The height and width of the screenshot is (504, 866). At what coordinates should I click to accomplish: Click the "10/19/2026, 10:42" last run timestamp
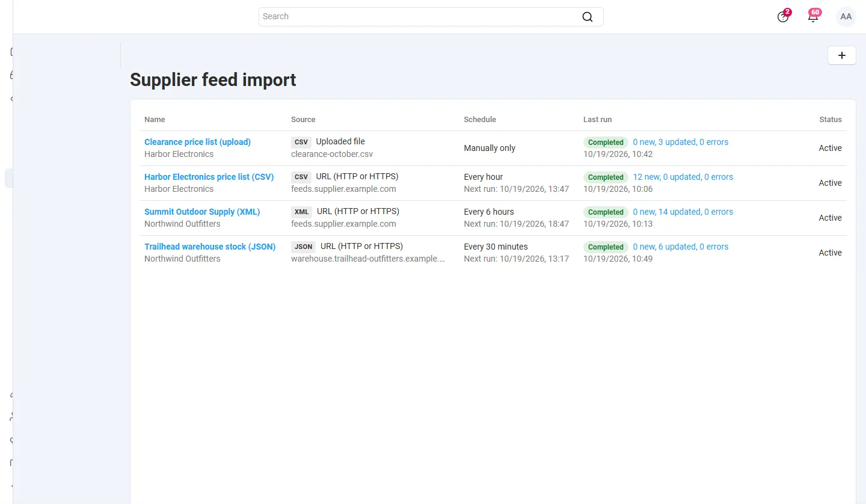[x=618, y=154]
